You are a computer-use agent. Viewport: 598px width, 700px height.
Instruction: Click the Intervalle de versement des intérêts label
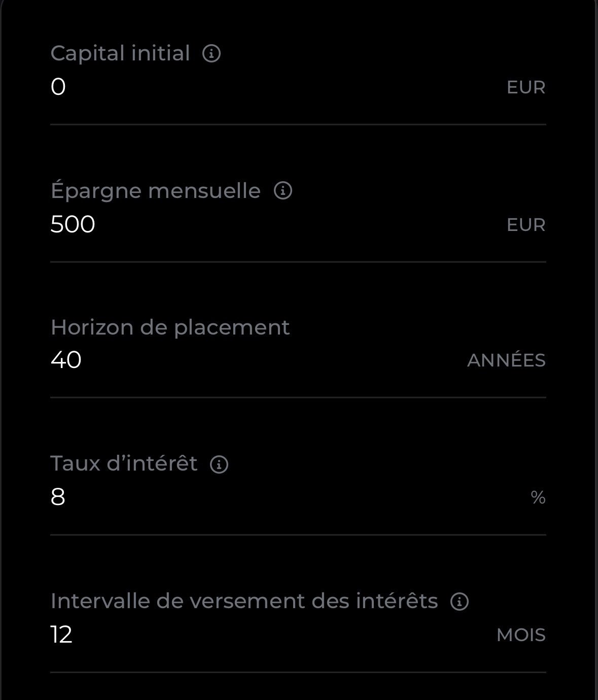click(244, 601)
